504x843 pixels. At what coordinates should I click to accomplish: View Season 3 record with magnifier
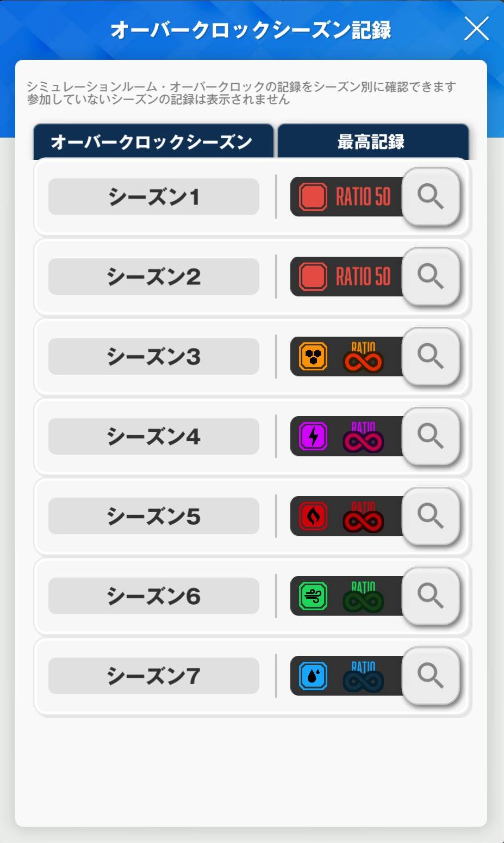click(431, 356)
